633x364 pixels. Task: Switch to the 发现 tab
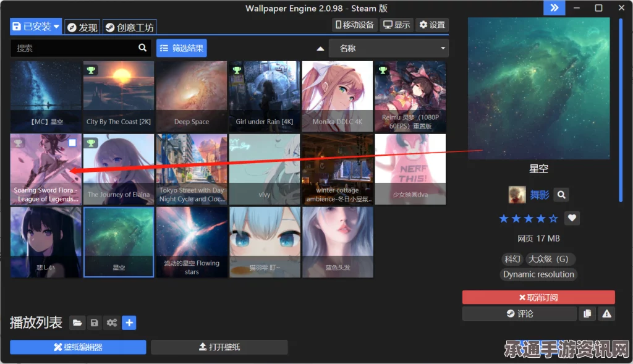[82, 27]
